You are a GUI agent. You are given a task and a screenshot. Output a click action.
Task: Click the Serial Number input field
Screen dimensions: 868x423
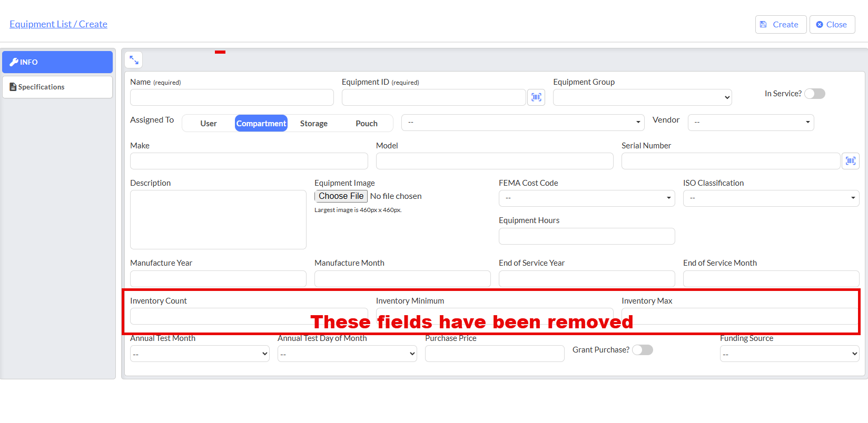pos(731,161)
